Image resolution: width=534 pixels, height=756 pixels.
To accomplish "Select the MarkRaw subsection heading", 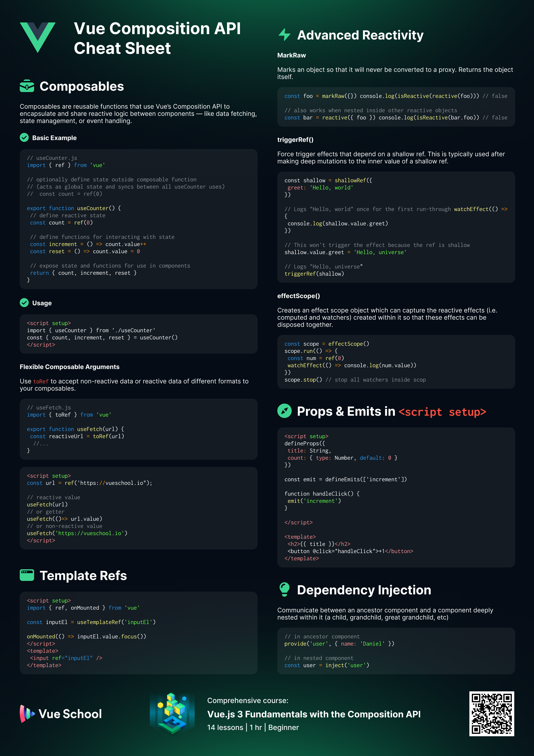I will pyautogui.click(x=291, y=55).
